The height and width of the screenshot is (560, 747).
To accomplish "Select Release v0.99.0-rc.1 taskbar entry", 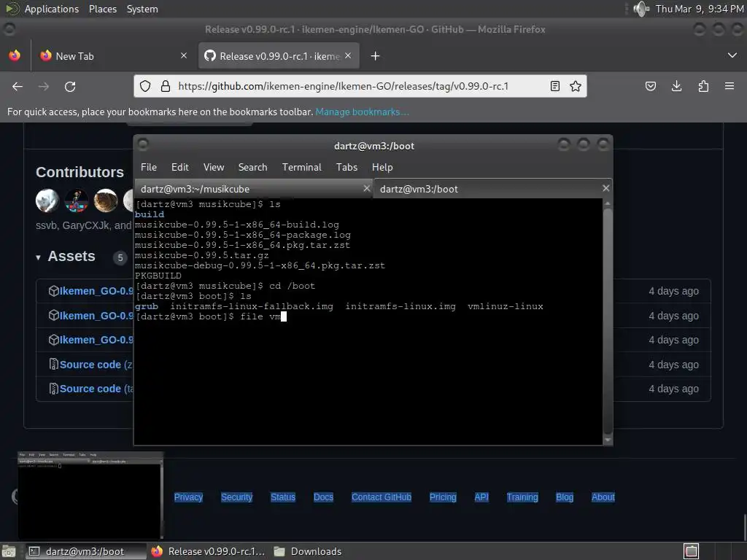I will 208,551.
